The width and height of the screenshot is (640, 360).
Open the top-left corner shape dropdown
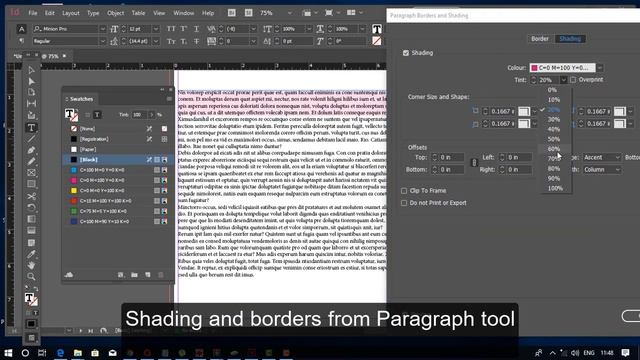click(535, 111)
